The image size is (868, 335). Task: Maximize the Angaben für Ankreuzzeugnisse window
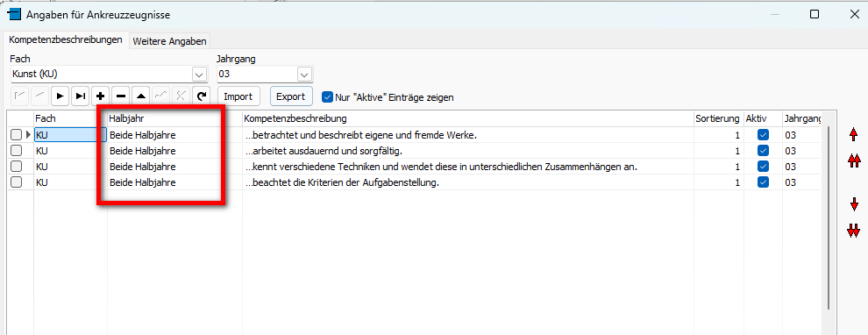point(815,14)
